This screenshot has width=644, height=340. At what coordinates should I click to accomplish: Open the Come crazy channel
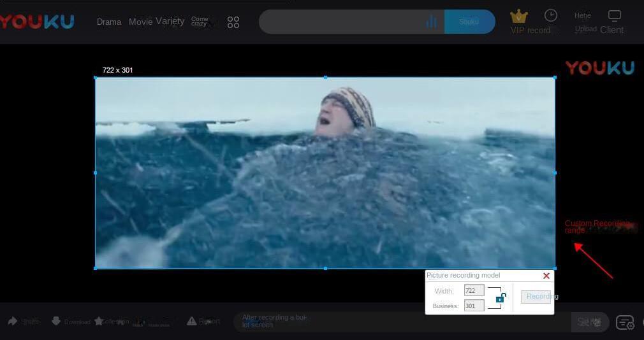click(200, 21)
